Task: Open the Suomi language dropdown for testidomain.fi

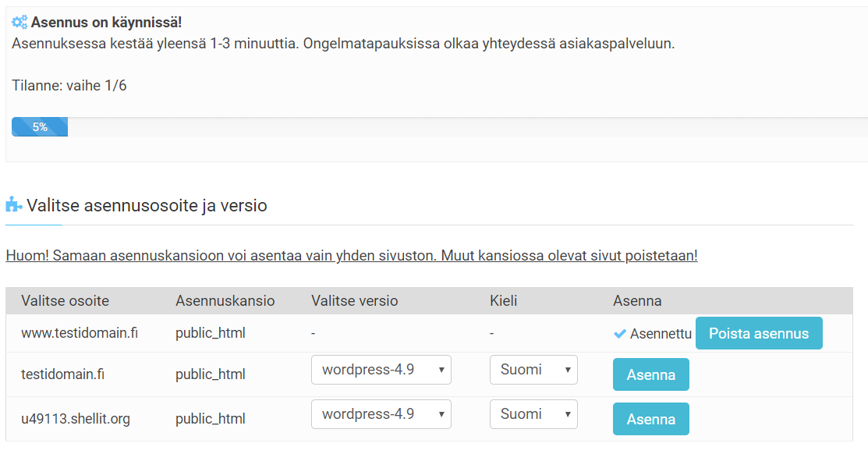Action: [x=533, y=370]
